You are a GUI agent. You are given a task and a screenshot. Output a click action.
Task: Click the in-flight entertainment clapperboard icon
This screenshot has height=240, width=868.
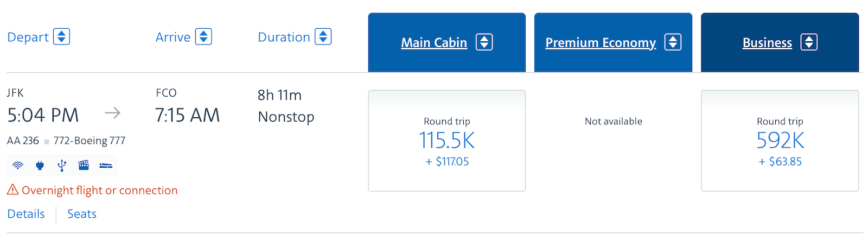pos(84,166)
